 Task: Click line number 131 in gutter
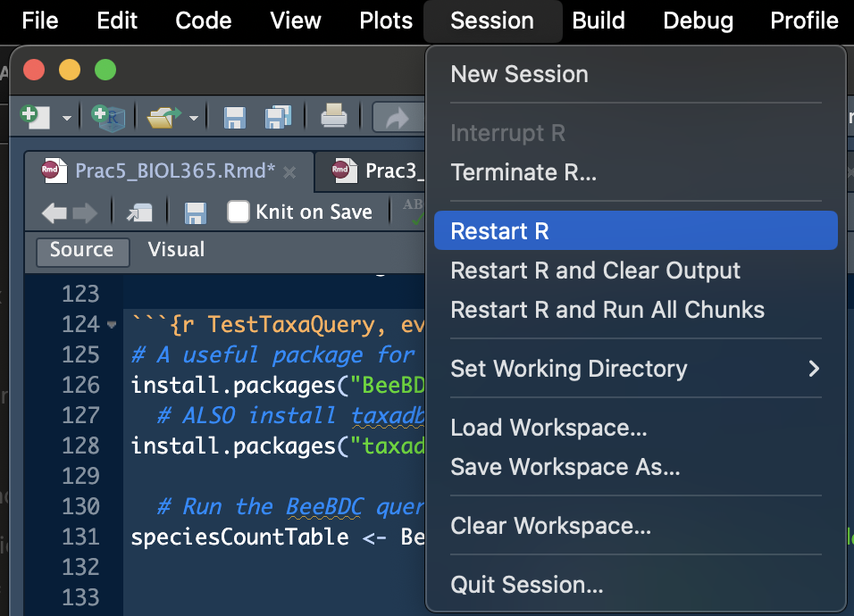click(80, 537)
